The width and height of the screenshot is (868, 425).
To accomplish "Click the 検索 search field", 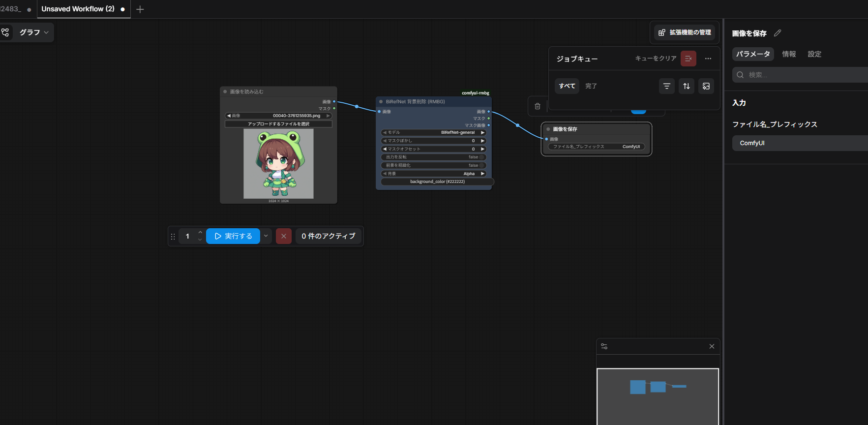I will click(x=801, y=75).
